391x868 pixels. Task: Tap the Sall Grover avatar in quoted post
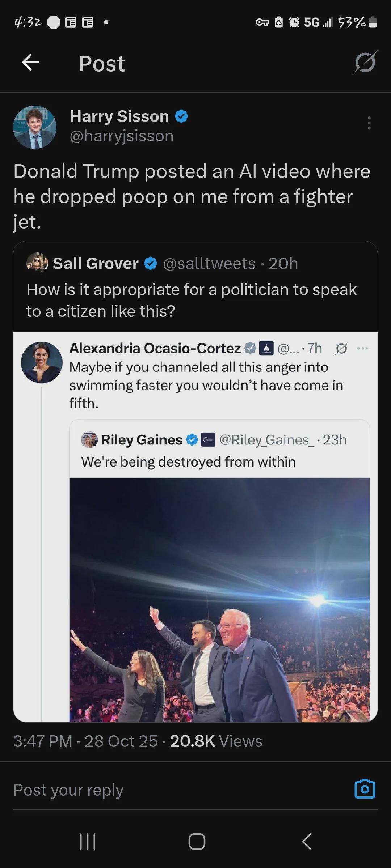(x=37, y=263)
